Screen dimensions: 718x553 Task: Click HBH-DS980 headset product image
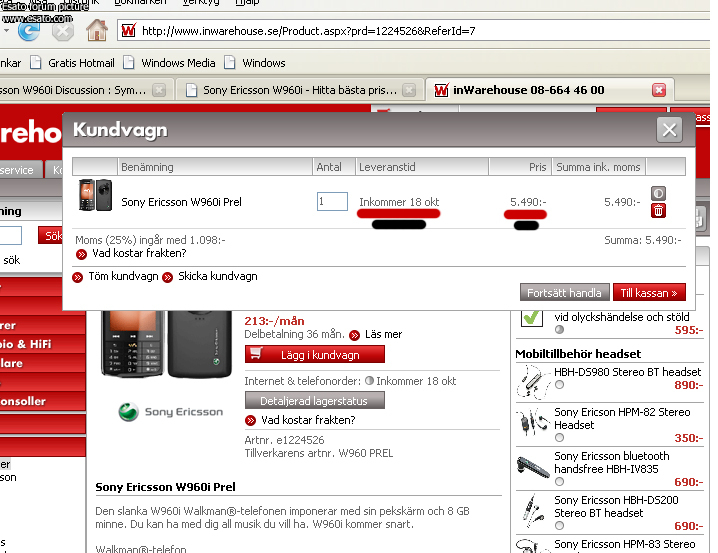(x=533, y=382)
